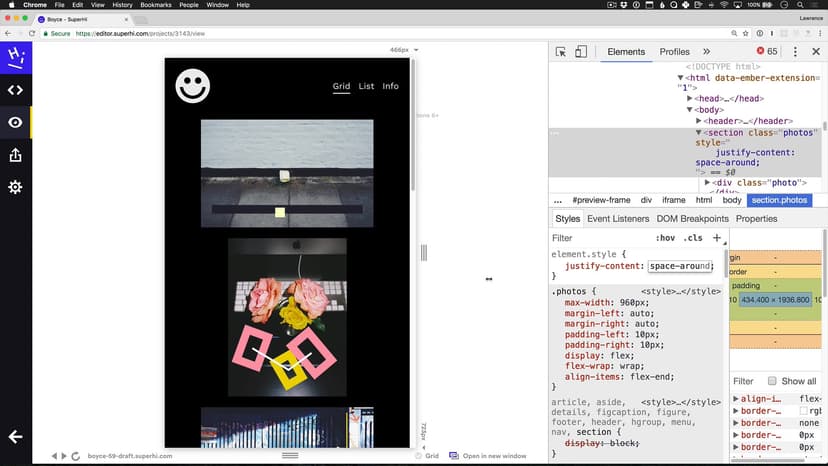This screenshot has height=466, width=828.
Task: Open project settings gear in sidebar
Action: click(15, 187)
